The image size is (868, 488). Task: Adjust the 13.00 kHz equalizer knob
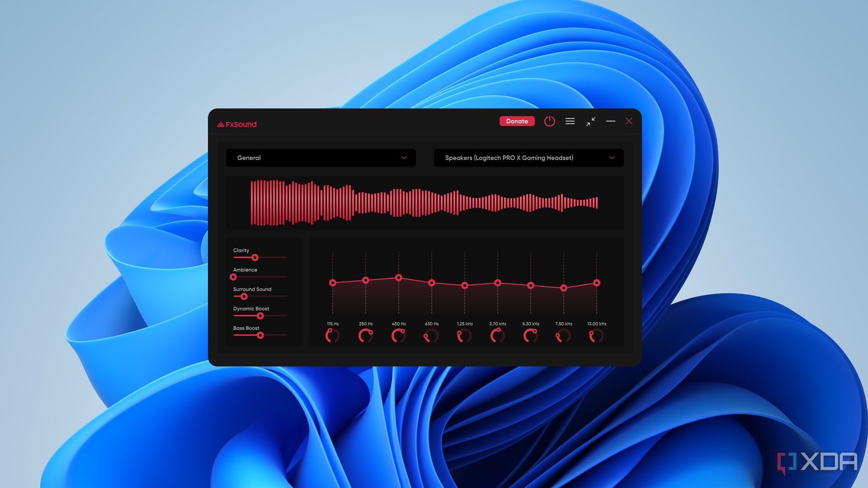click(596, 336)
